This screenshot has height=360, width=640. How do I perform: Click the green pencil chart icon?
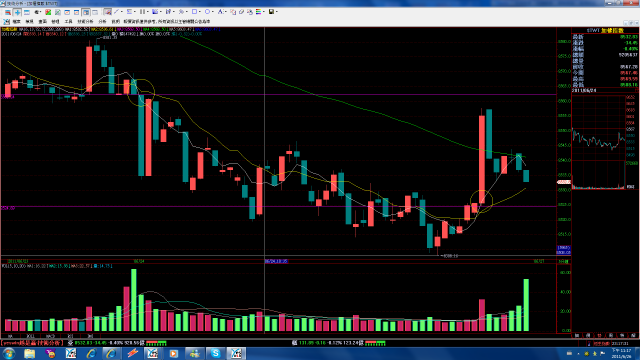58,12
